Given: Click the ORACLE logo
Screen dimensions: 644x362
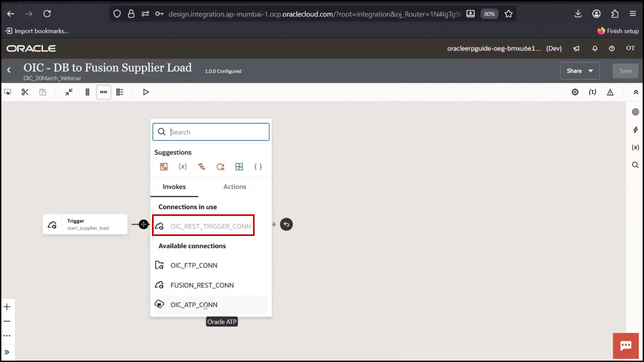Looking at the screenshot, I should click(31, 48).
